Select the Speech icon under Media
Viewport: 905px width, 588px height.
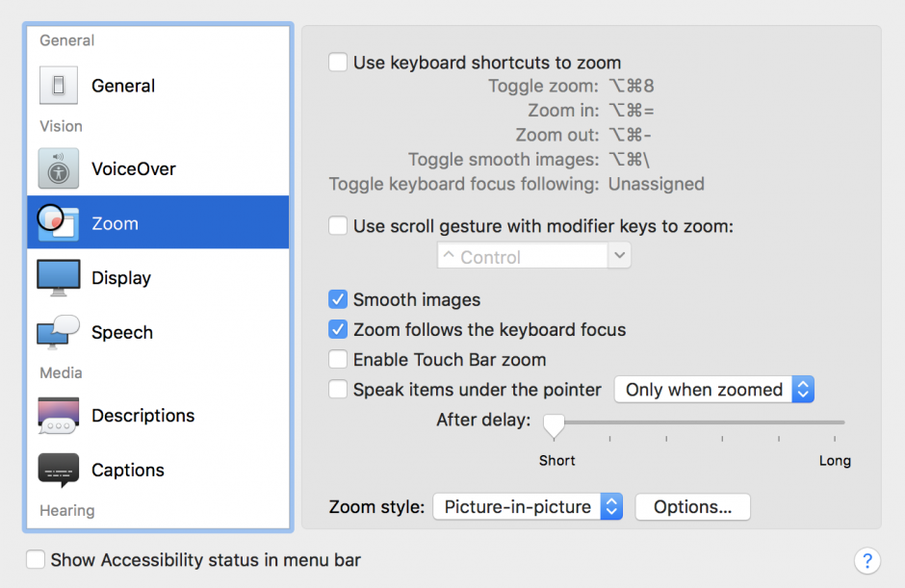[x=58, y=332]
